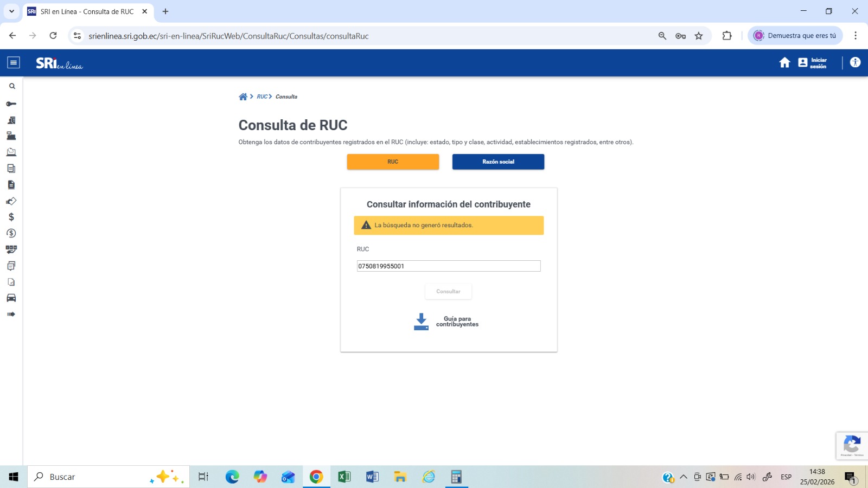Image resolution: width=868 pixels, height=488 pixels.
Task: Click the home icon in blue header
Action: [x=784, y=63]
